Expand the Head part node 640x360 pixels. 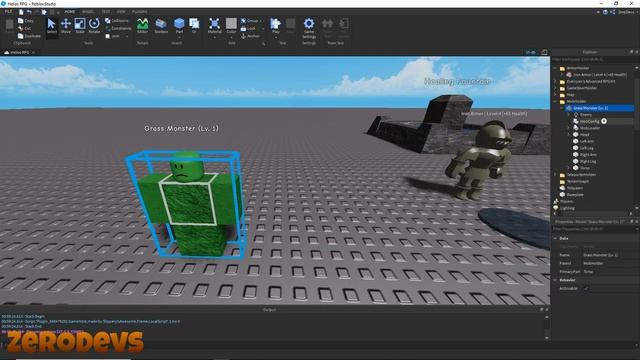point(569,134)
